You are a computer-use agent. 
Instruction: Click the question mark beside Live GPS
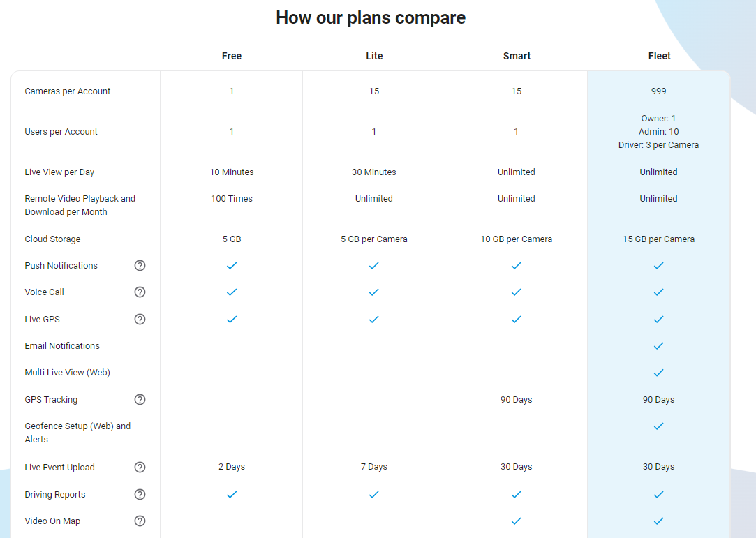(140, 319)
